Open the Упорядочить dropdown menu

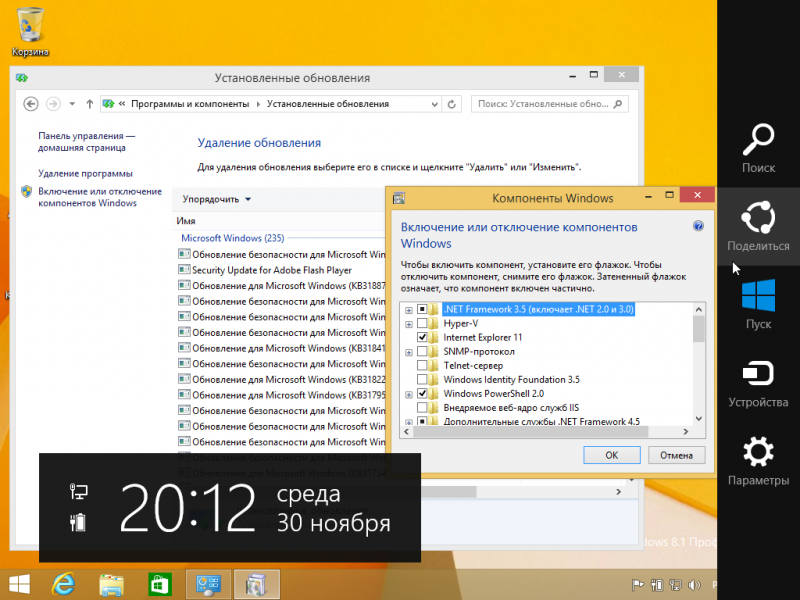[x=217, y=199]
